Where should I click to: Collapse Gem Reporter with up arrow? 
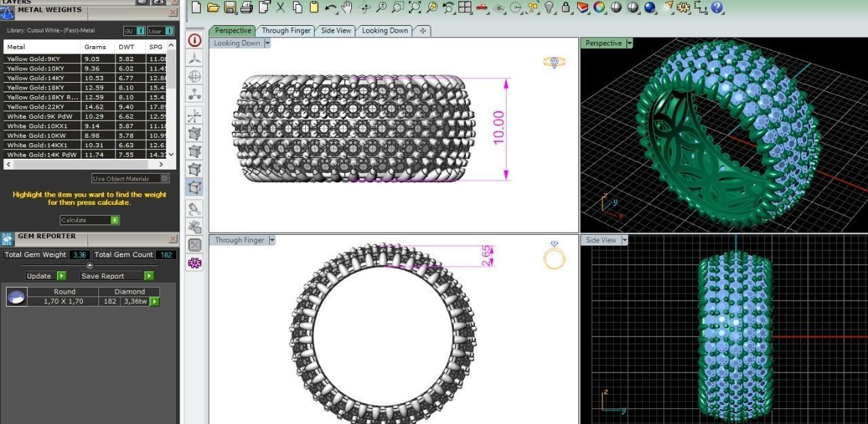[90, 265]
